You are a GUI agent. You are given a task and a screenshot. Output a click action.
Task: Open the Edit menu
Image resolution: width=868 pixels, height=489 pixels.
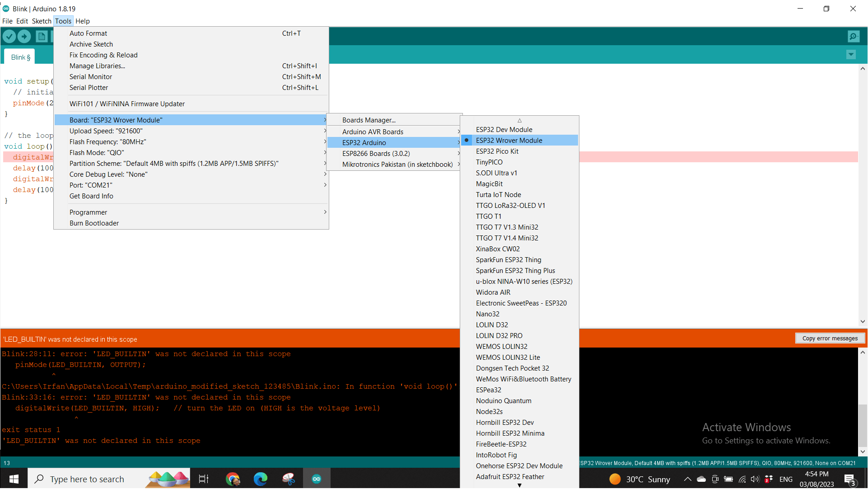pos(22,21)
